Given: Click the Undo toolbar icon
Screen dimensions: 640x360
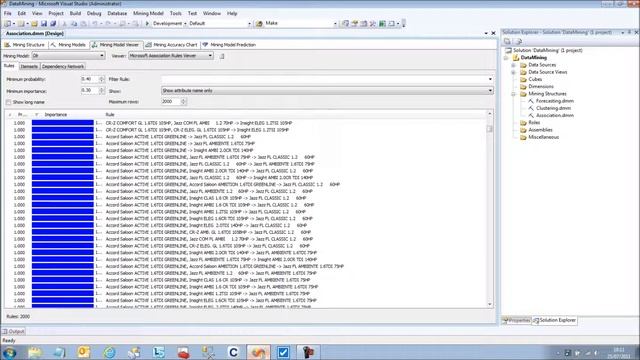Looking at the screenshot, I should [x=95, y=24].
